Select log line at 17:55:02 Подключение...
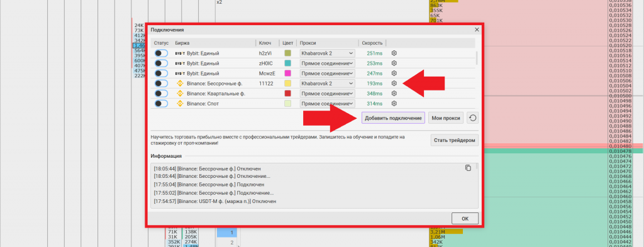The width and height of the screenshot is (644, 247). point(214,193)
